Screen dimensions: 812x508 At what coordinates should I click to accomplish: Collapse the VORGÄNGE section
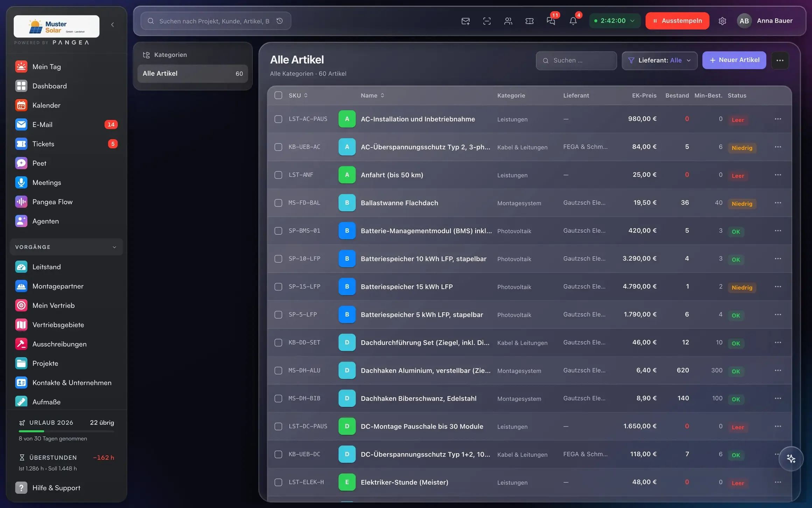tap(66, 247)
